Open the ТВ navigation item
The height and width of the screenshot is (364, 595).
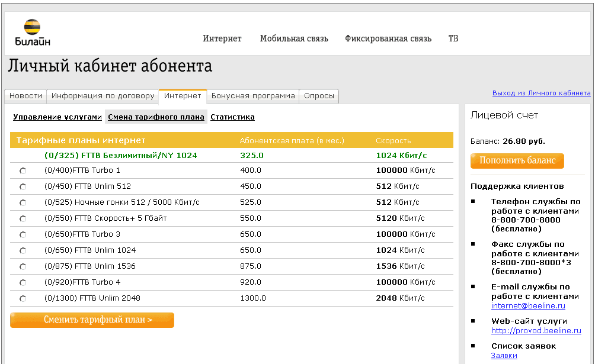pyautogui.click(x=453, y=38)
